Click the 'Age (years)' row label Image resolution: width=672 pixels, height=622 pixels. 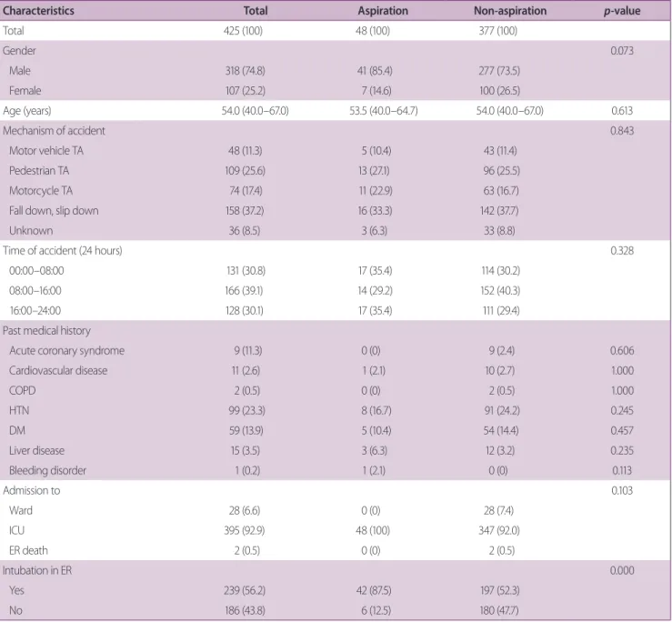pos(27,111)
